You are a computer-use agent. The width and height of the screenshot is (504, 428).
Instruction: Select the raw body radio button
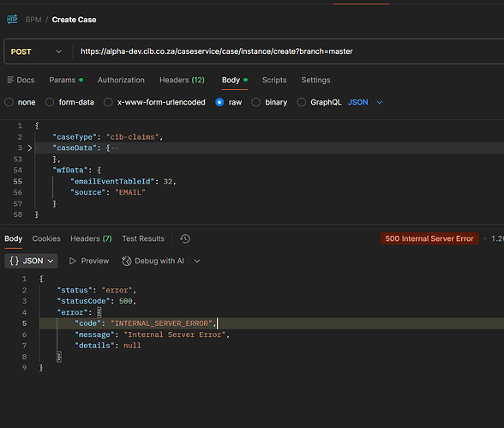[219, 102]
